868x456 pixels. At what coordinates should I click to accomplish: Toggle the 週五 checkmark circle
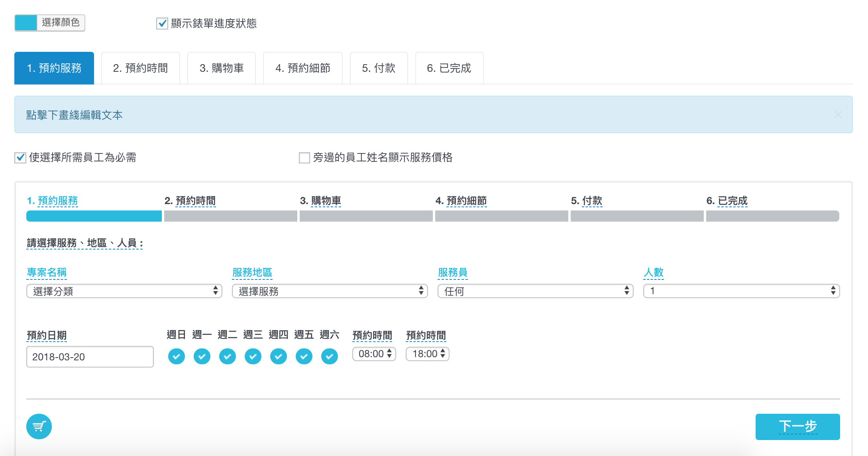pos(304,356)
